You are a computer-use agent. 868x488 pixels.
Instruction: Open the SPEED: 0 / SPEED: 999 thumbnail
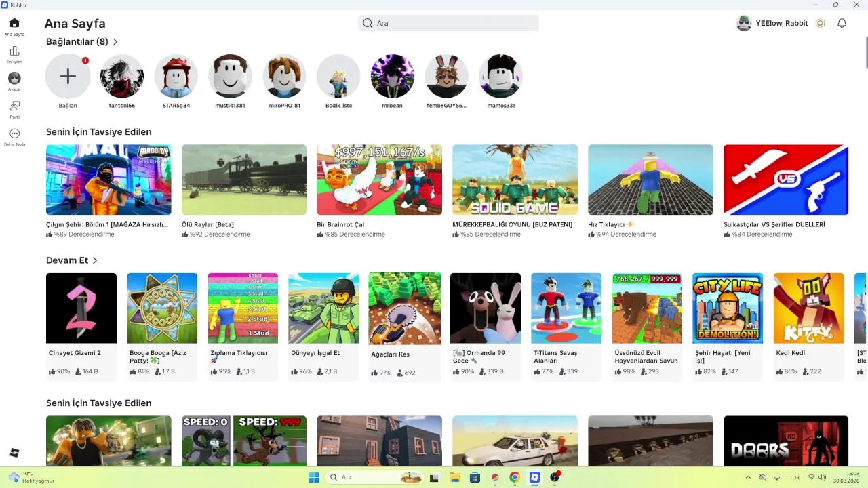tap(244, 441)
